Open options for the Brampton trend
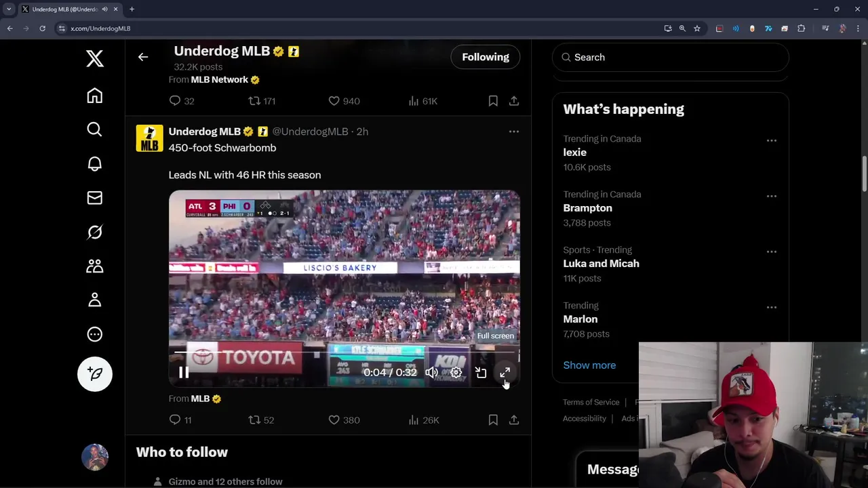 coord(772,196)
